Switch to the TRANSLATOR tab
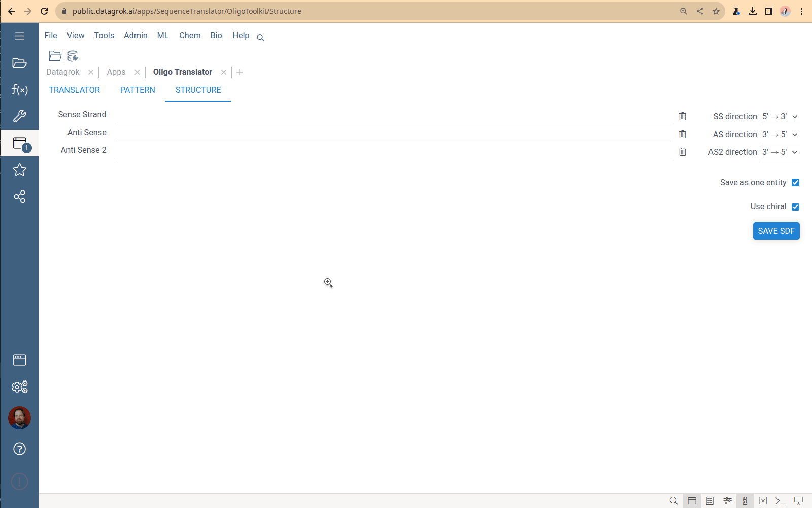The image size is (812, 508). 74,90
